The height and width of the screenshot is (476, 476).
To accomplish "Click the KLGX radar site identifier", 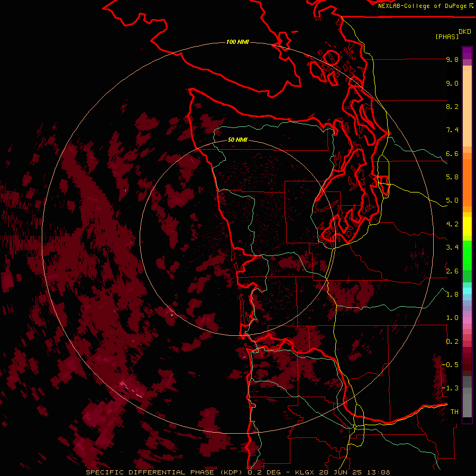I will 304,472.
